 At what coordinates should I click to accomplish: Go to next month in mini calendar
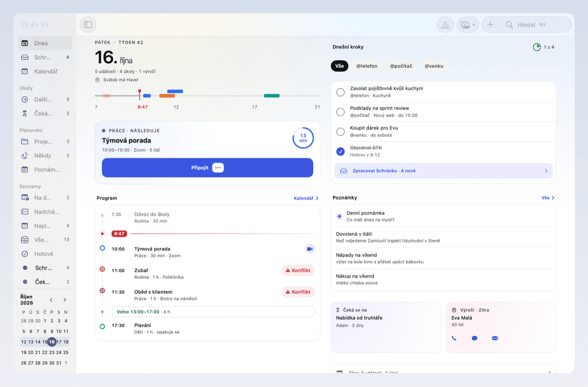coord(65,300)
